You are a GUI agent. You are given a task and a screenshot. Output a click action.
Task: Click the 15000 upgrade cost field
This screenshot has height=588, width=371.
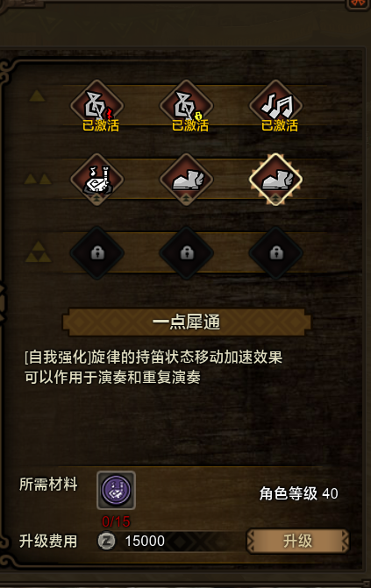point(169,541)
